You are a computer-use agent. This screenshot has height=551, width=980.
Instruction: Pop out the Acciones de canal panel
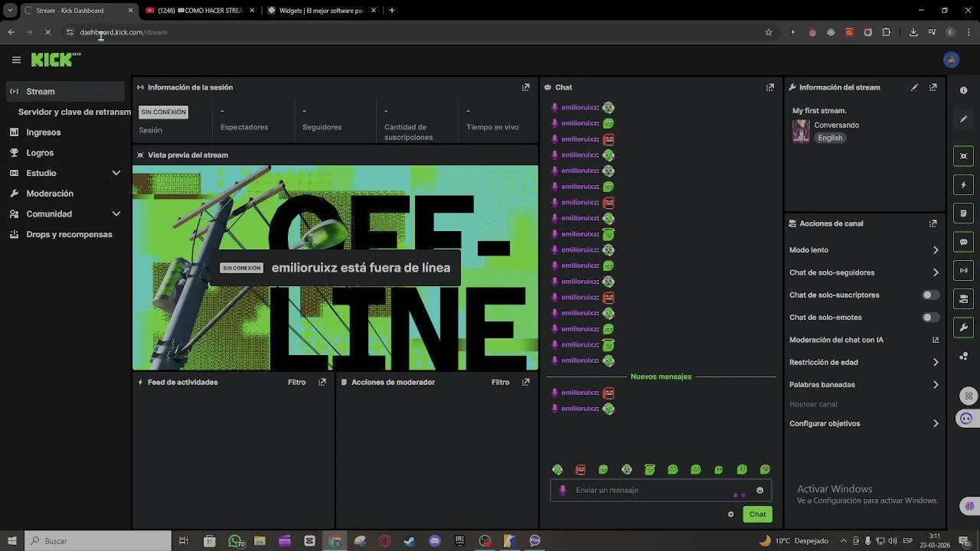933,223
